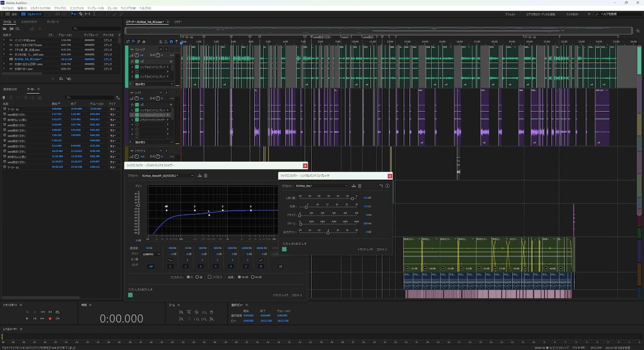The height and width of the screenshot is (350, 644).
Task: Save EQ preset icon in パラメトリックイコライザー window
Action: [200, 176]
